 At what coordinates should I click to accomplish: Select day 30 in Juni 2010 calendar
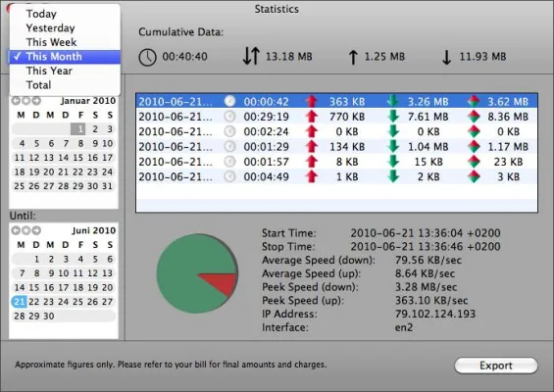click(49, 316)
